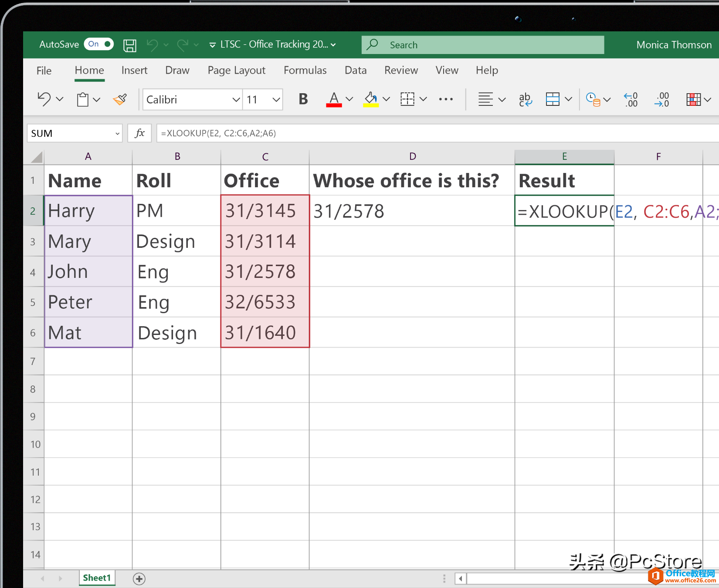
Task: Switch to the Home tab
Action: coord(89,71)
